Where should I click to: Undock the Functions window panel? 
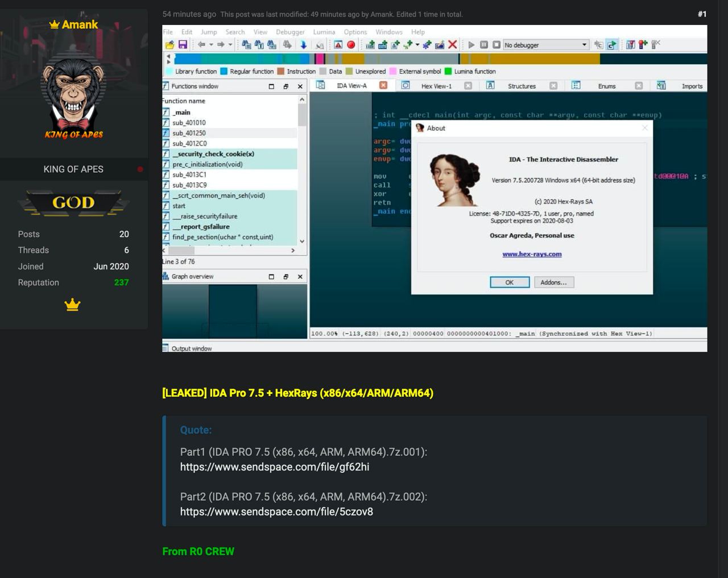pos(286,86)
